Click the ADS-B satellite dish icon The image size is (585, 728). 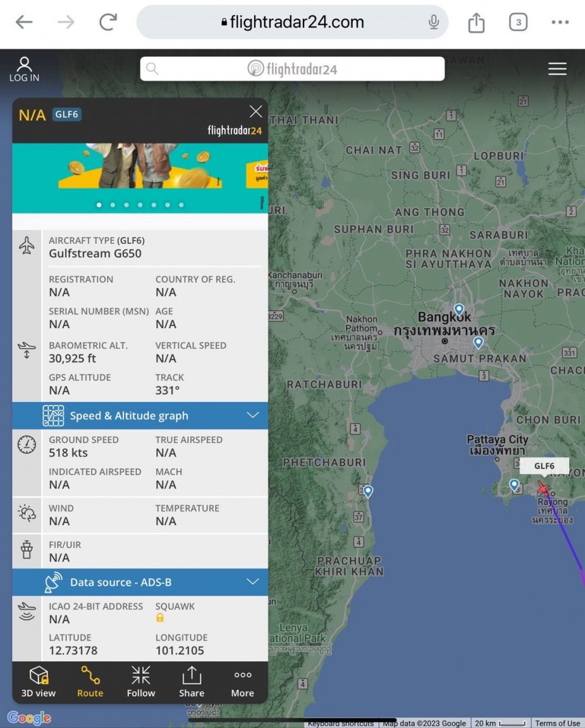(53, 582)
